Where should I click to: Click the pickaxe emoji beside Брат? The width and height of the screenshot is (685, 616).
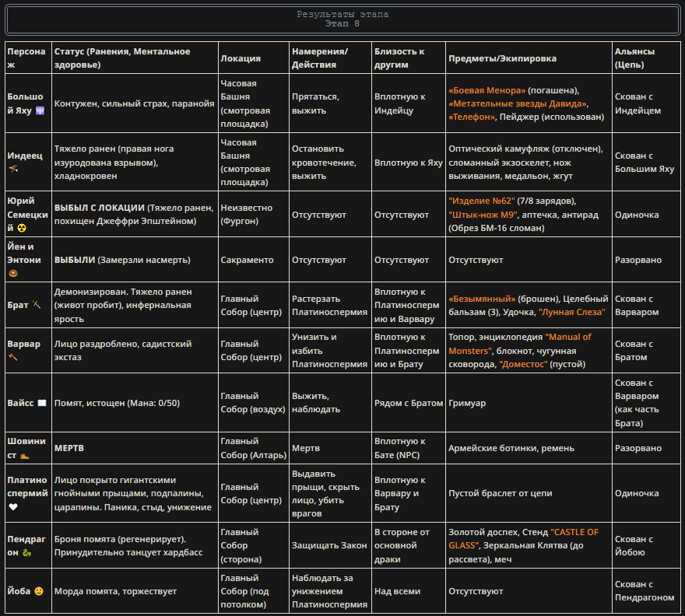tap(37, 305)
